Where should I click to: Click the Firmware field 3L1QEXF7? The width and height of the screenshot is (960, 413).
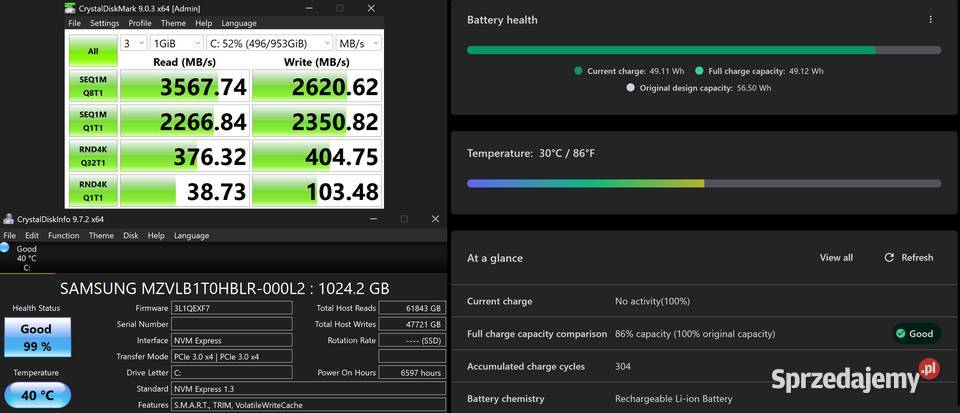[x=232, y=308]
